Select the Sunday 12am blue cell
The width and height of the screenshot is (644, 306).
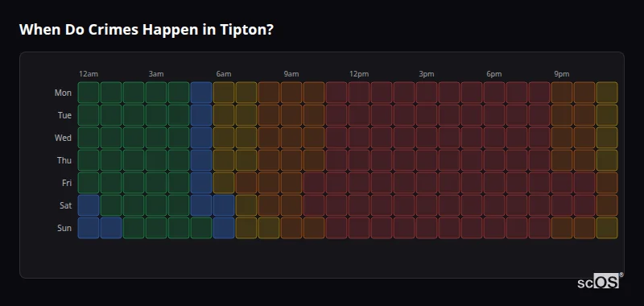coord(89,228)
